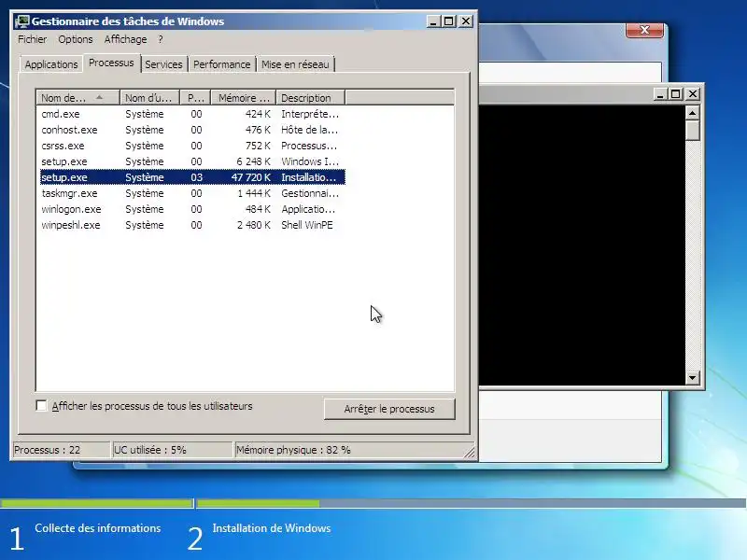
Task: Select the Processus tab
Action: [111, 63]
